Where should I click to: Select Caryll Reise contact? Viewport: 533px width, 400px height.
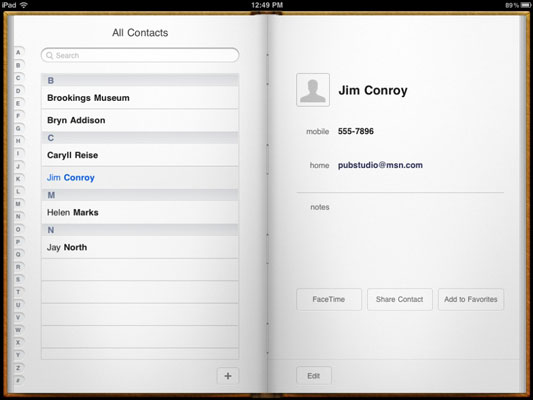point(140,155)
